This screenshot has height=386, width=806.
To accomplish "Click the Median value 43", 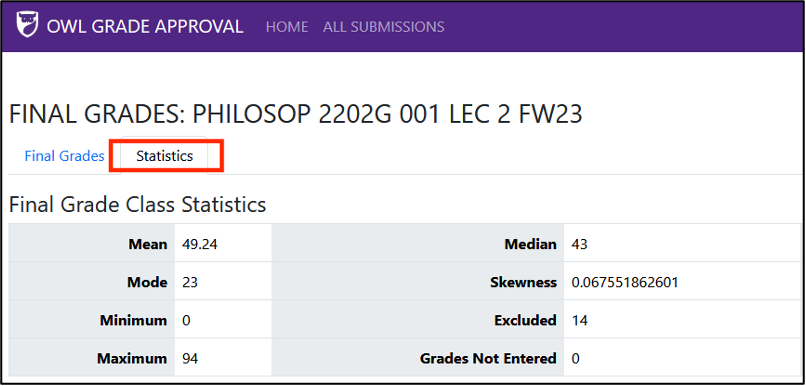I will [x=579, y=245].
